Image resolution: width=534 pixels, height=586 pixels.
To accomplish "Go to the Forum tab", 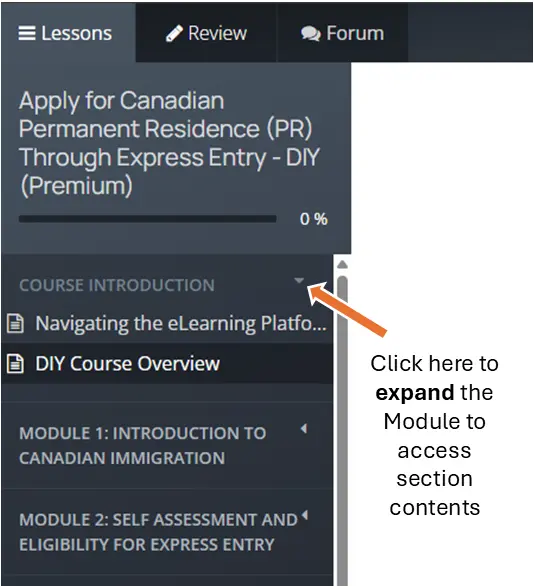I will tap(343, 33).
